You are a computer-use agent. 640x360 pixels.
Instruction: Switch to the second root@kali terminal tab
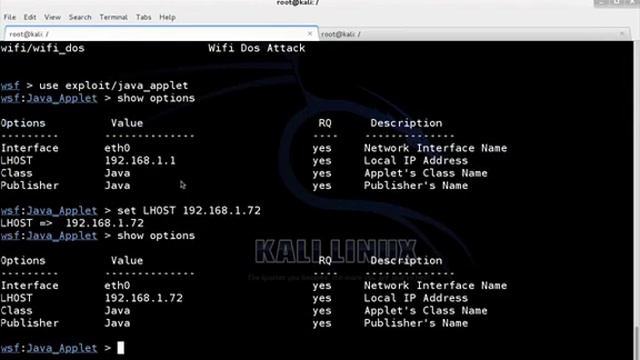click(475, 34)
